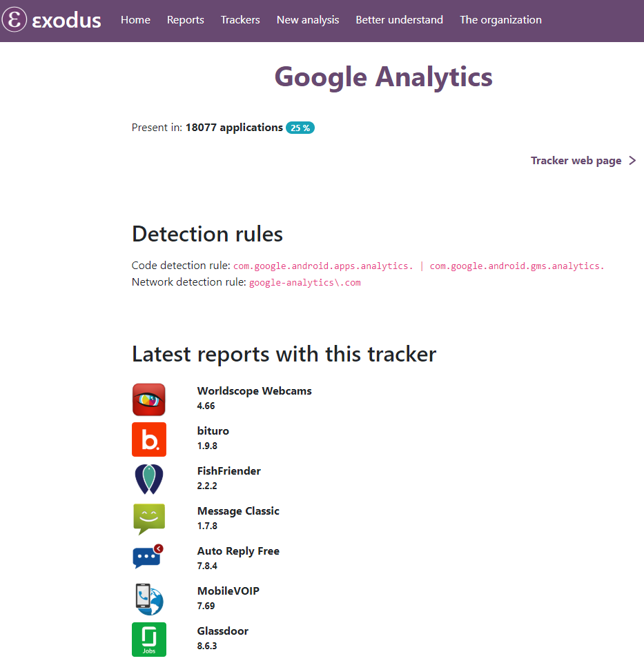Click the Message Classic green smiley icon

coord(149,519)
